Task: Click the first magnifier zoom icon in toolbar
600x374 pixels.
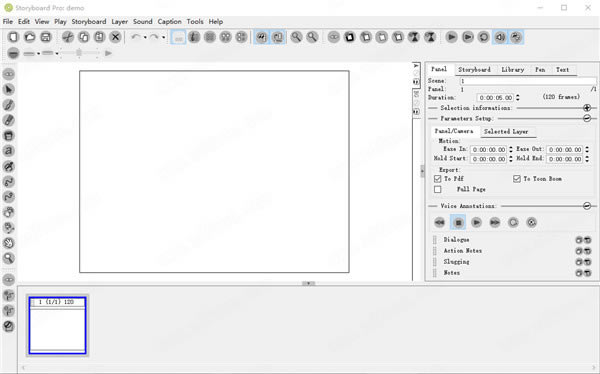Action: point(296,37)
